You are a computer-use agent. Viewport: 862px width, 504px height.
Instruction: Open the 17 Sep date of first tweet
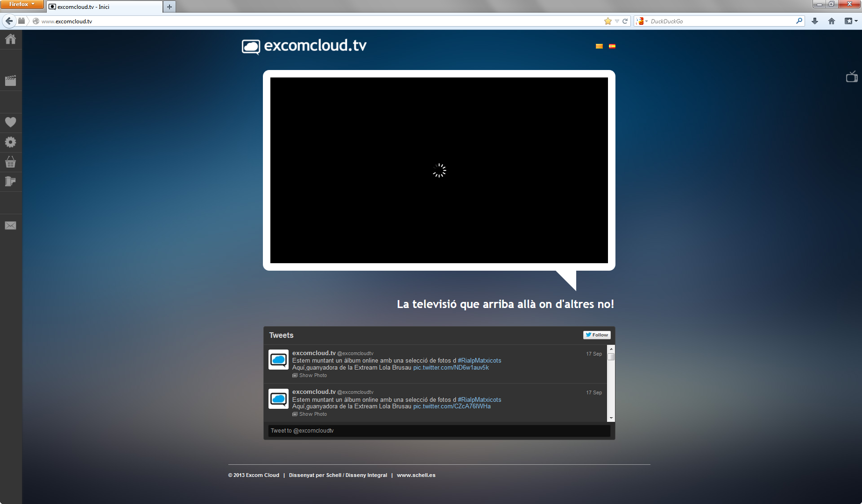pos(594,354)
